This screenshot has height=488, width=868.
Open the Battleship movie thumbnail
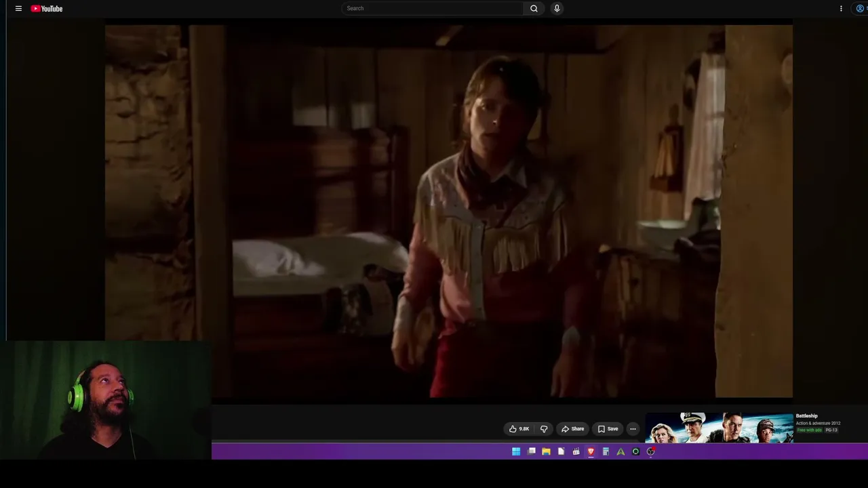point(719,428)
